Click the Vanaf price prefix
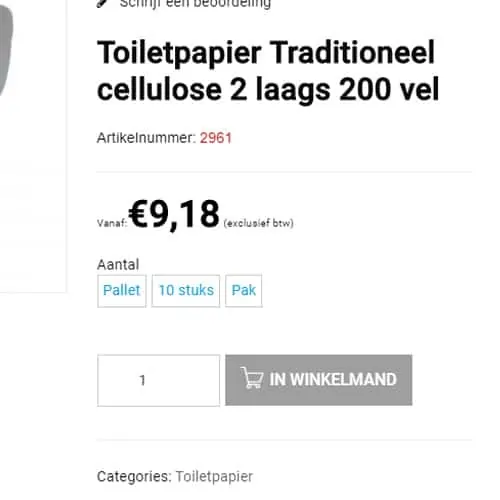 [112, 223]
